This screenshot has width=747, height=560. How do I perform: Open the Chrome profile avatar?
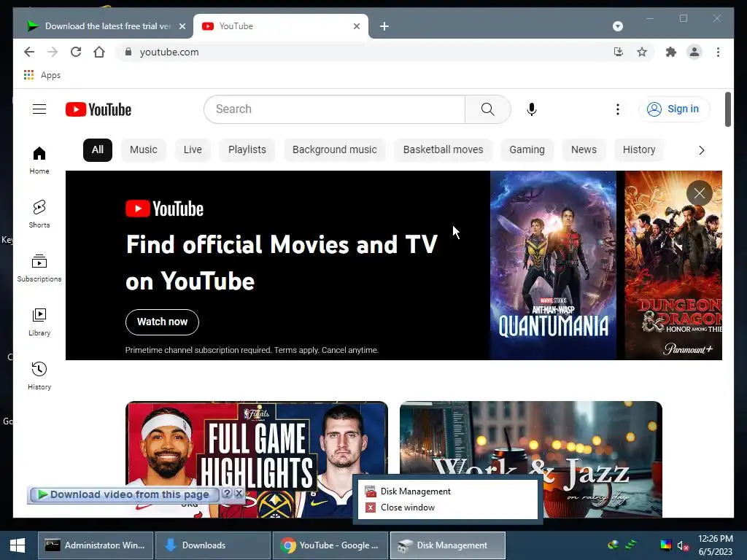click(x=694, y=52)
